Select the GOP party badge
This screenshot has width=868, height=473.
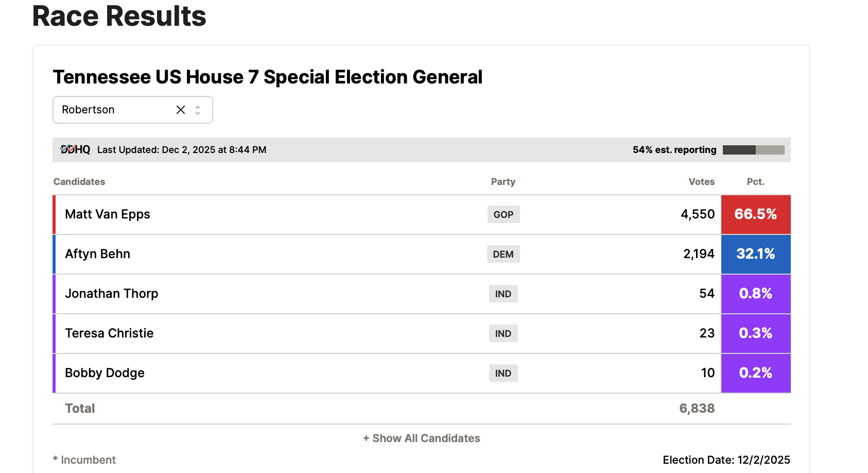504,215
